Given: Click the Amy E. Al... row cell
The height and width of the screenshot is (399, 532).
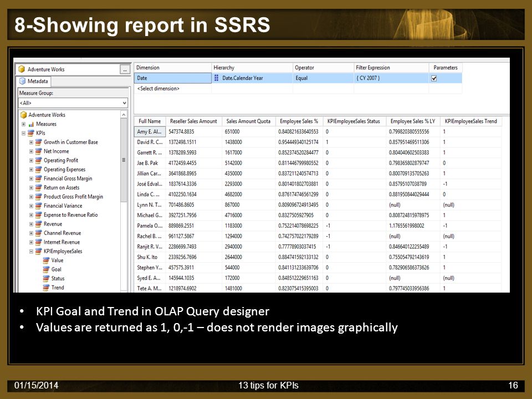Looking at the screenshot, I should (x=149, y=132).
